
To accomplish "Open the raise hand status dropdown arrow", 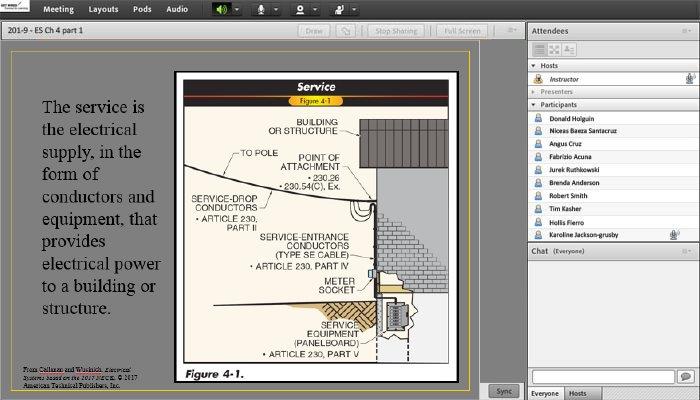I will [x=354, y=9].
